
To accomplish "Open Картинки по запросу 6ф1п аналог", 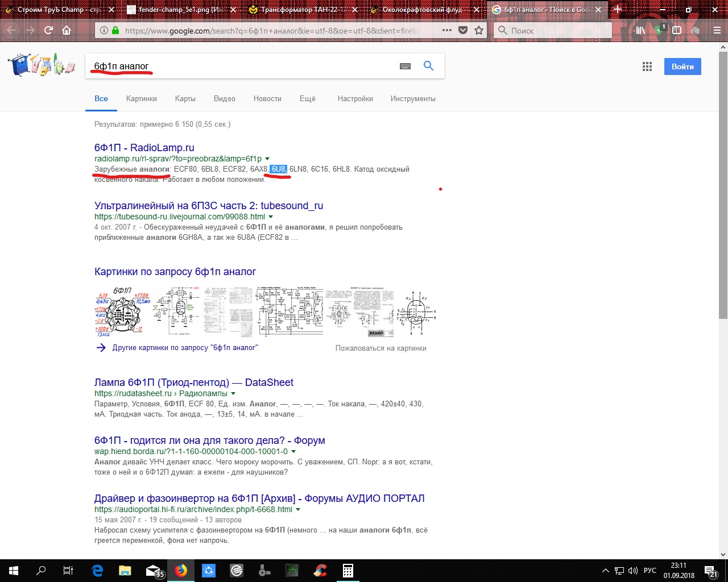I will coord(175,272).
